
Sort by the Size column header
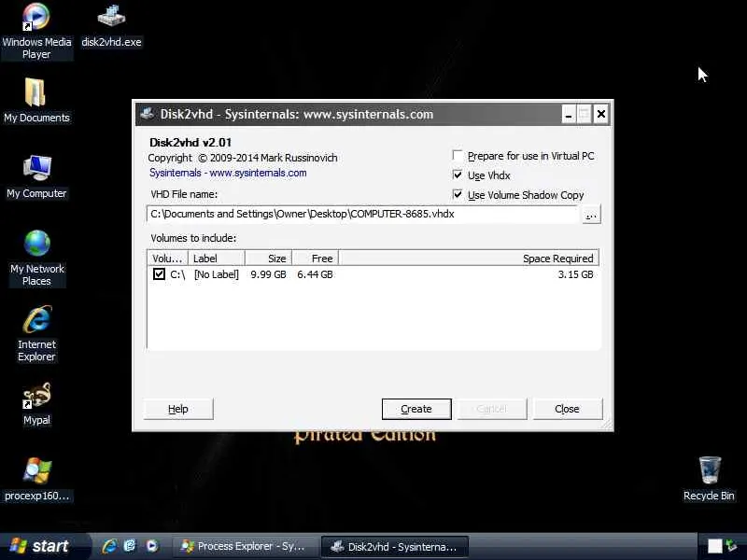point(268,259)
